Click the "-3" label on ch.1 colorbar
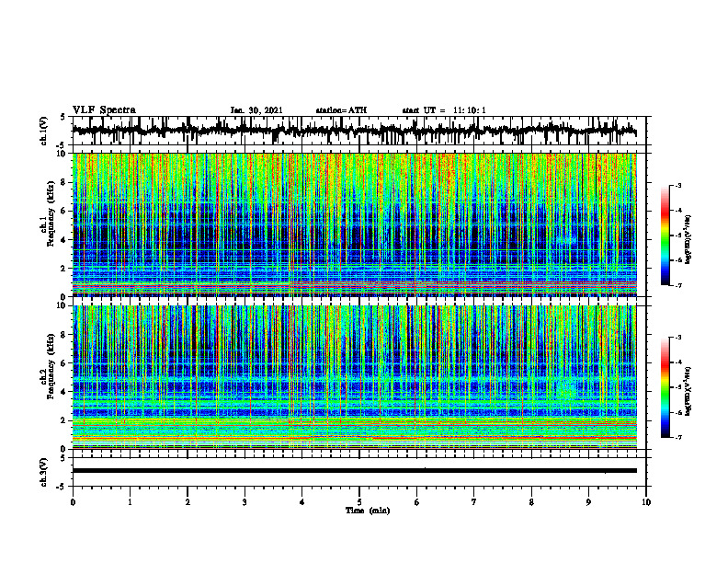The height and width of the screenshot is (563, 728). [677, 185]
